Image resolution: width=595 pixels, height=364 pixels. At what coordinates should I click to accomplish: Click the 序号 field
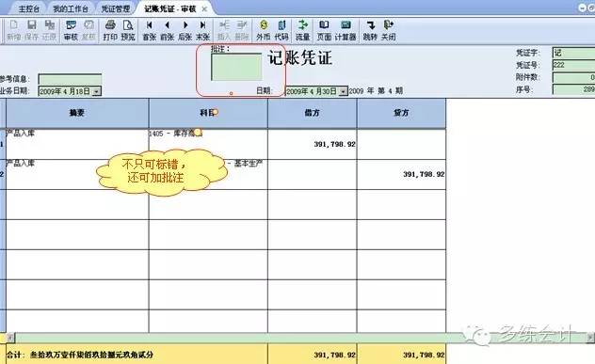573,89
